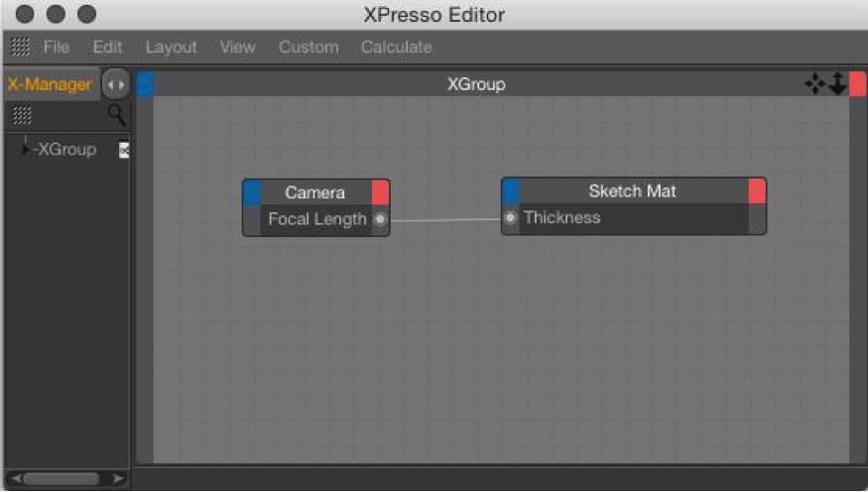Switch to the X-Manager tab
This screenshot has width=868, height=492.
click(x=50, y=84)
